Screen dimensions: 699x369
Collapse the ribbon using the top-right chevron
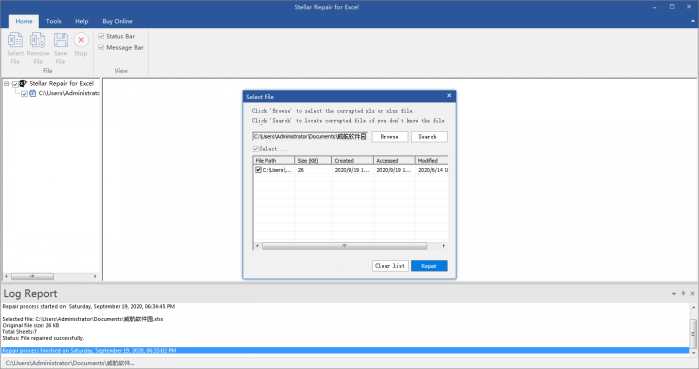pyautogui.click(x=693, y=21)
